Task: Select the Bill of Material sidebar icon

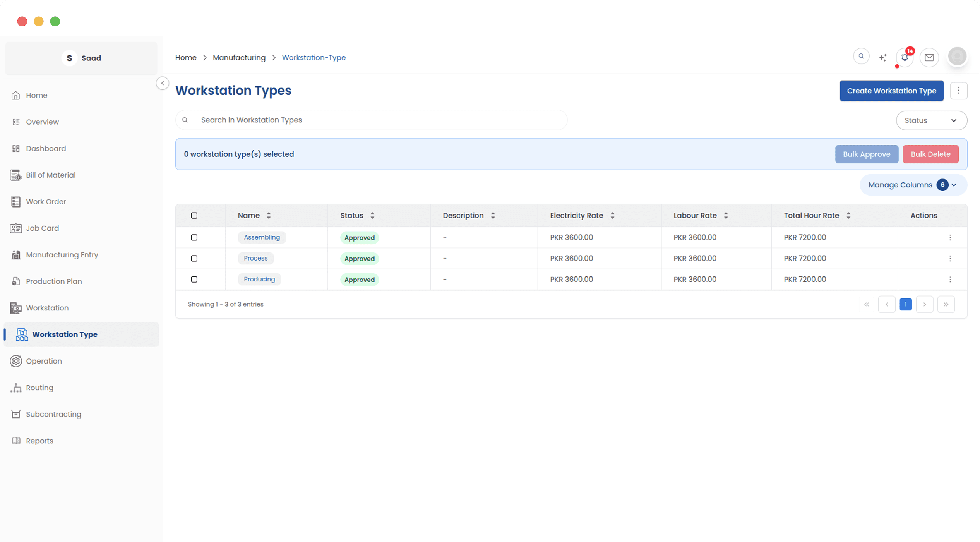Action: [x=15, y=175]
